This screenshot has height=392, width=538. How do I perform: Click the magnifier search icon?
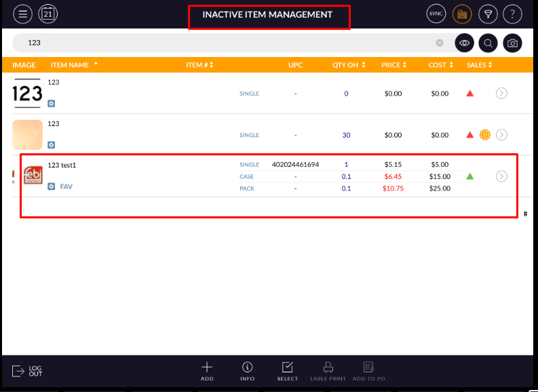(x=488, y=43)
